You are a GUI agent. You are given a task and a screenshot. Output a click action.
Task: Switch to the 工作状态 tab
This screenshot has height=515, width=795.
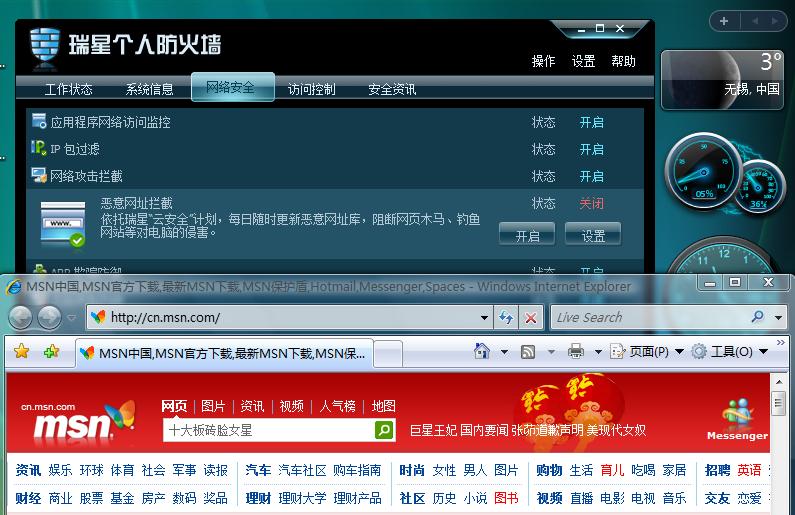point(68,90)
